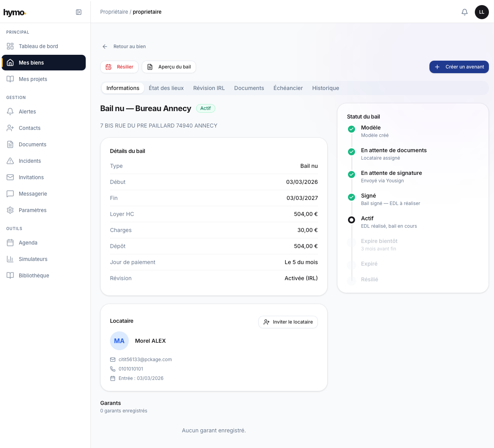Click the Résilier button

(119, 67)
